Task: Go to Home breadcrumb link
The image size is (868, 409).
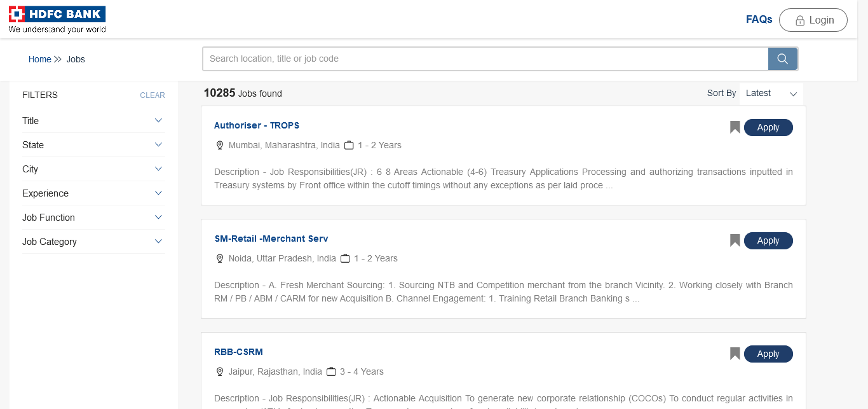Action: (39, 59)
